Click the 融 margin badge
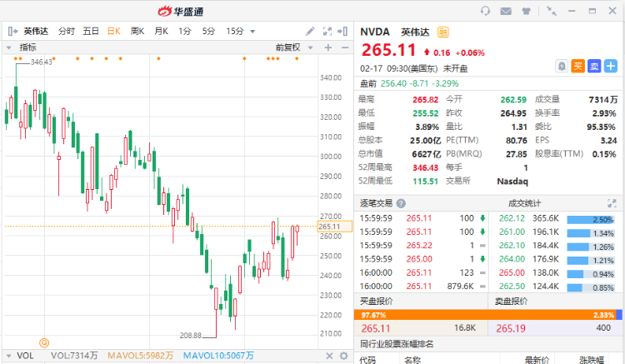The image size is (625, 364). 442,32
